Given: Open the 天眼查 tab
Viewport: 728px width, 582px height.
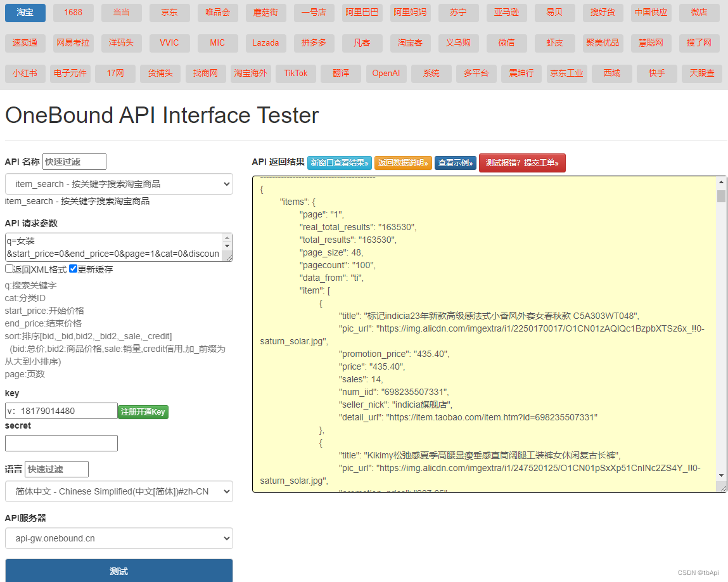Looking at the screenshot, I should [x=701, y=74].
